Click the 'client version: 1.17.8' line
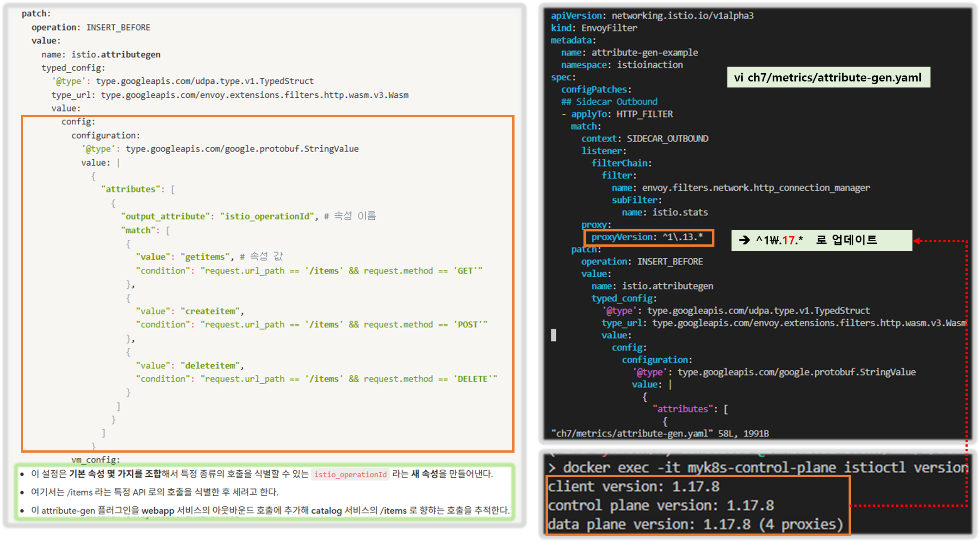Screen dimensions: 980x542 633,487
